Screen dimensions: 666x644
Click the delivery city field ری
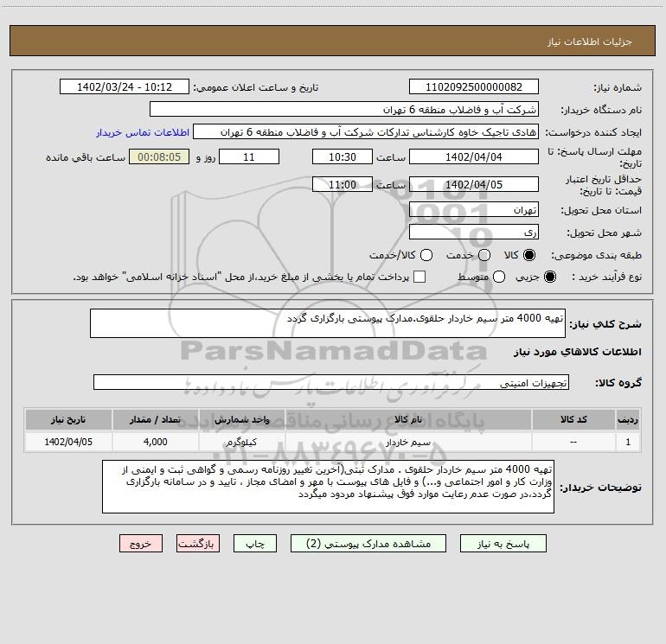point(474,233)
